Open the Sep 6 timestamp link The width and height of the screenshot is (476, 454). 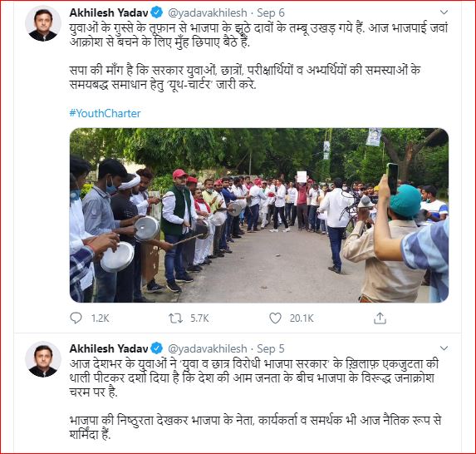point(271,12)
